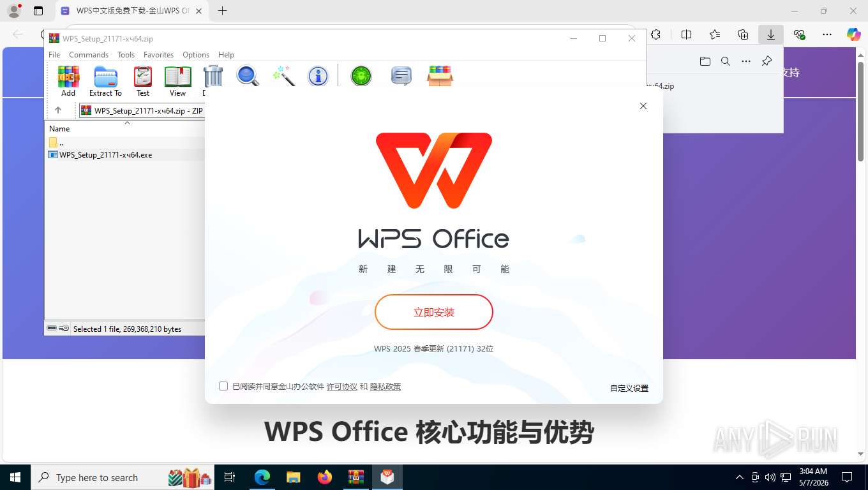This screenshot has height=490, width=868.
Task: Open the notification center icon
Action: (x=847, y=477)
